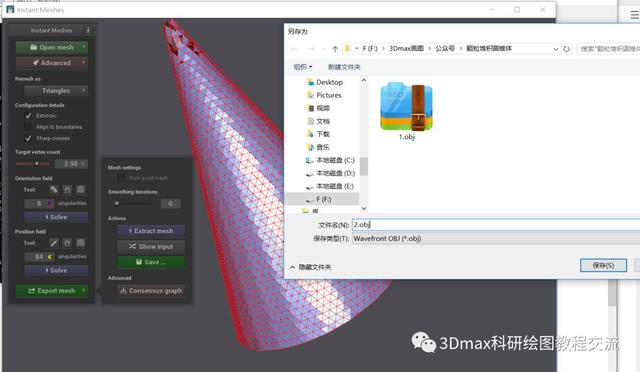Open the 保存类型 Wavefront OBJ dropdown
The width and height of the screenshot is (640, 372).
(x=496, y=238)
